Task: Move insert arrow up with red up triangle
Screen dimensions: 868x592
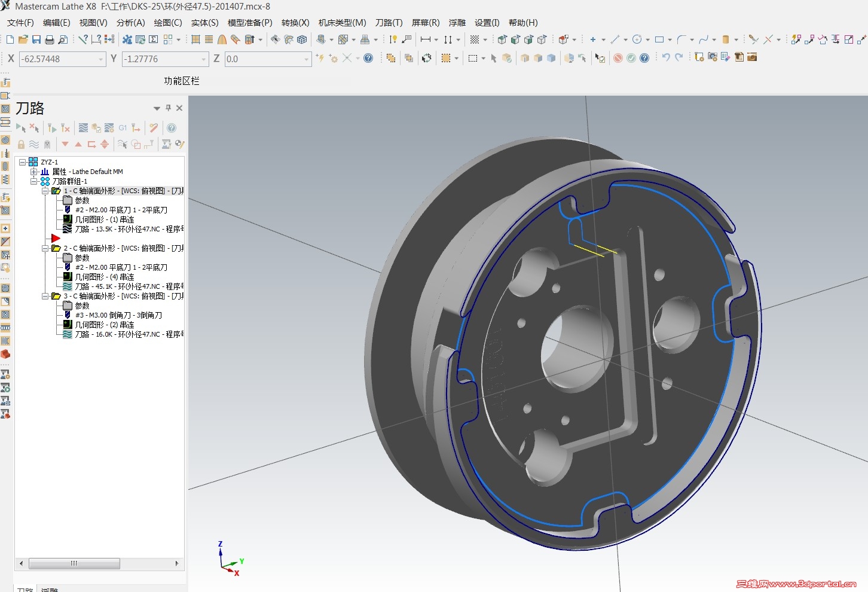Action: point(78,144)
